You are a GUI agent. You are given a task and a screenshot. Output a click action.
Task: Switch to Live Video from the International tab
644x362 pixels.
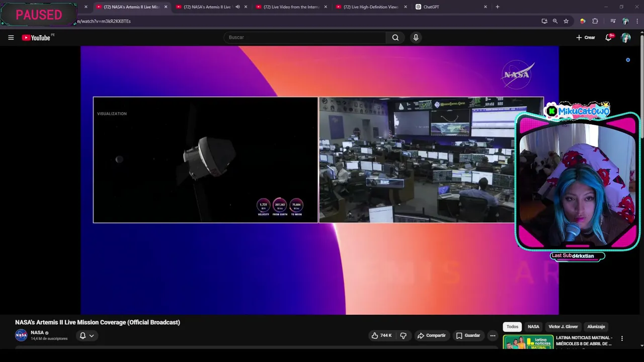[x=291, y=7]
